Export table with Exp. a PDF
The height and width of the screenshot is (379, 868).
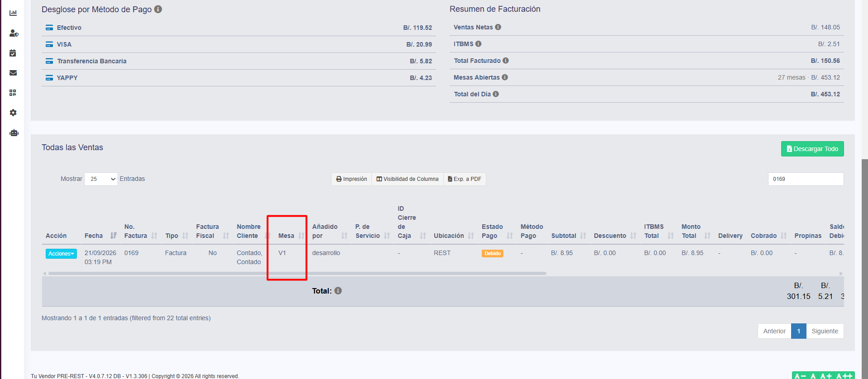[465, 179]
